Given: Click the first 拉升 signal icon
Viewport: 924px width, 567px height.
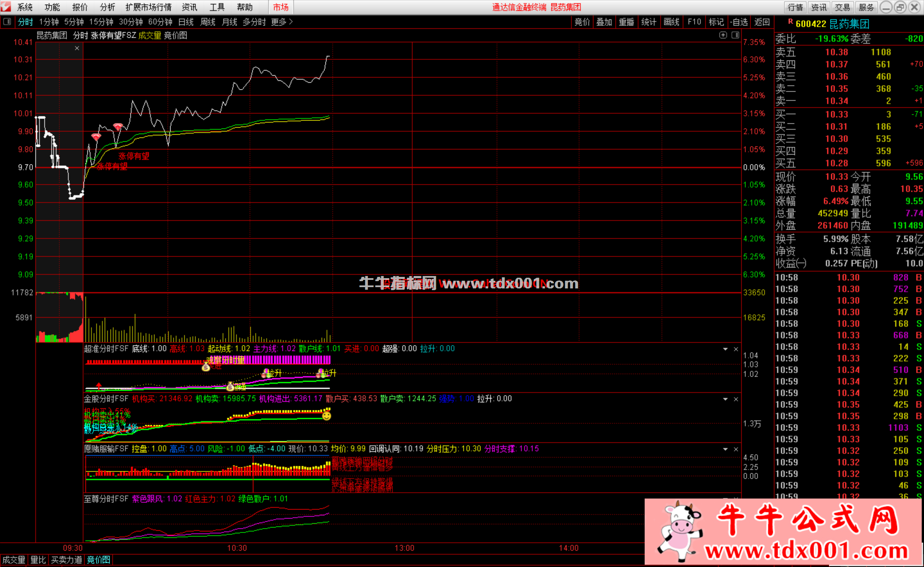Looking at the screenshot, I should [x=266, y=373].
